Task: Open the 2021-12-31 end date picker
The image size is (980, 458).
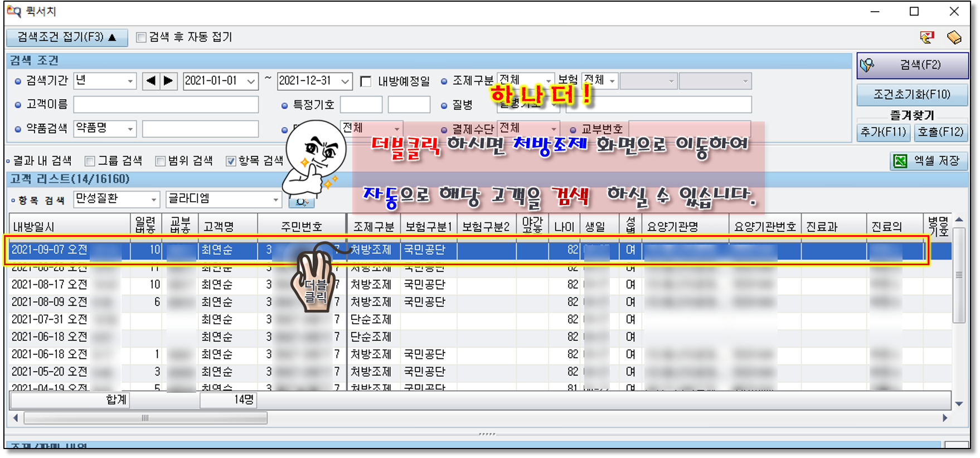Action: [345, 81]
